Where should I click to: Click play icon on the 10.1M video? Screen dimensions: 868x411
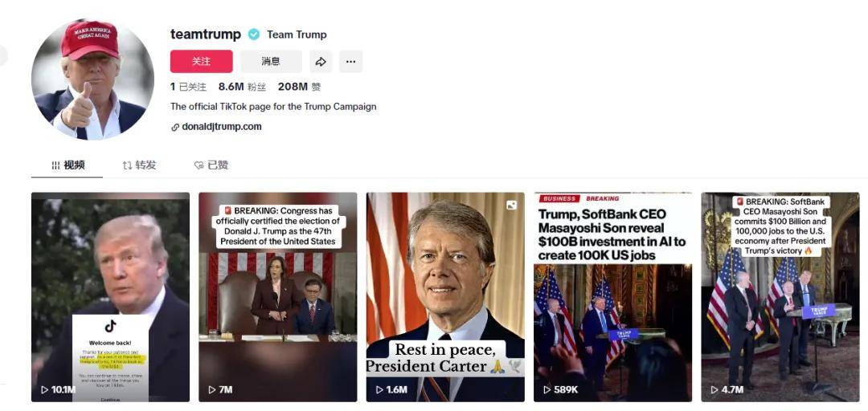(45, 390)
